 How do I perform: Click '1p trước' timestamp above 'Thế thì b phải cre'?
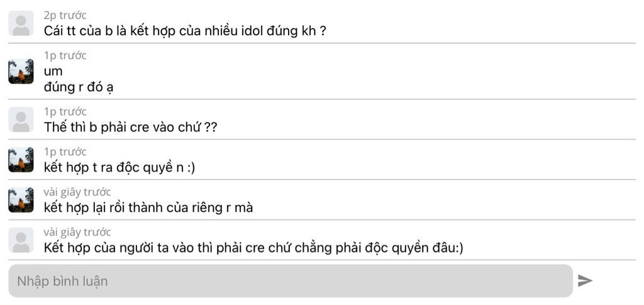coord(65,111)
